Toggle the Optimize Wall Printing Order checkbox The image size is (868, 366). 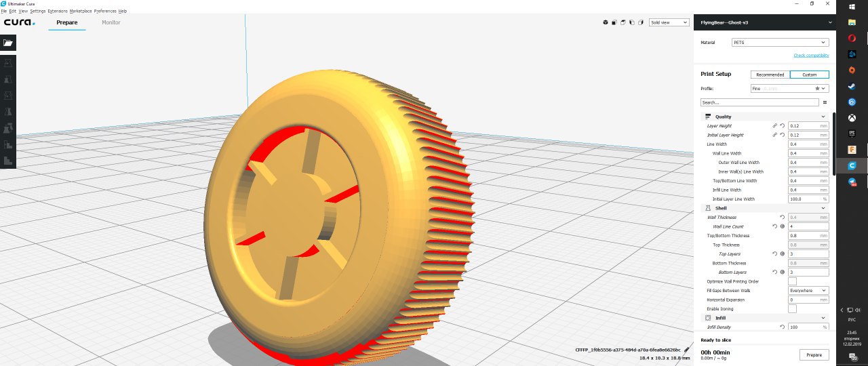click(792, 281)
